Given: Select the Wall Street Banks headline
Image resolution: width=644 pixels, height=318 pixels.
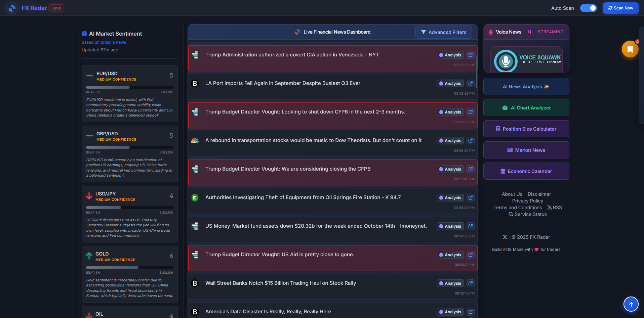Looking at the screenshot, I should (x=281, y=283).
